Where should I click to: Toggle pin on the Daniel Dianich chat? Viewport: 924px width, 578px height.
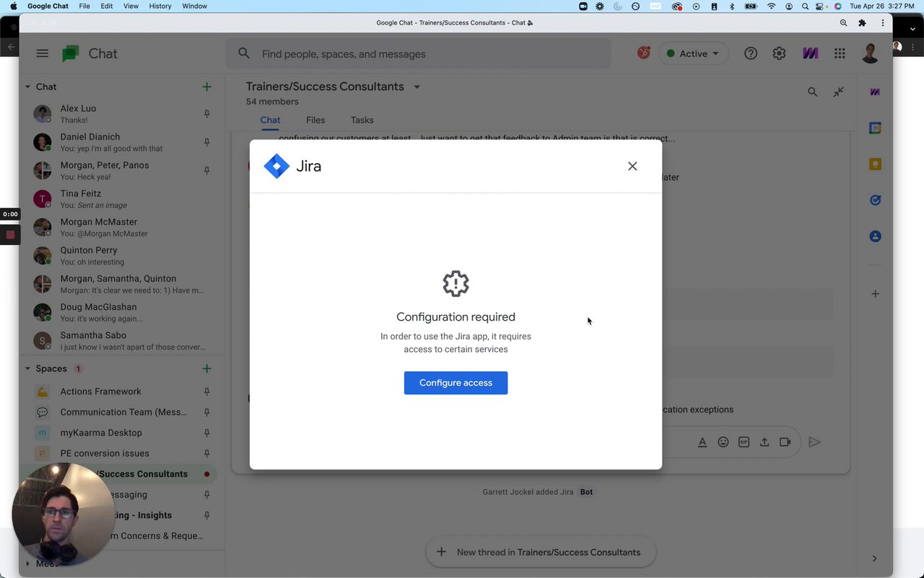click(x=206, y=142)
